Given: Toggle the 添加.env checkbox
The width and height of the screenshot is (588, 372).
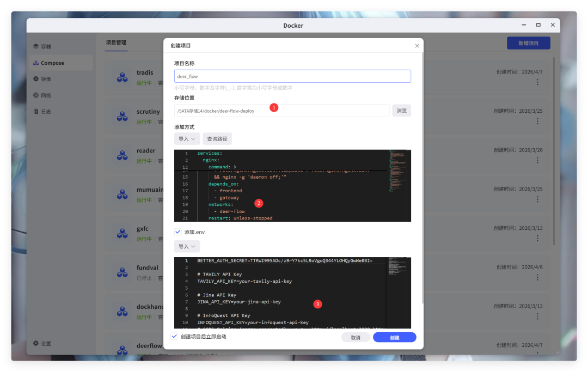Looking at the screenshot, I should click(x=177, y=231).
